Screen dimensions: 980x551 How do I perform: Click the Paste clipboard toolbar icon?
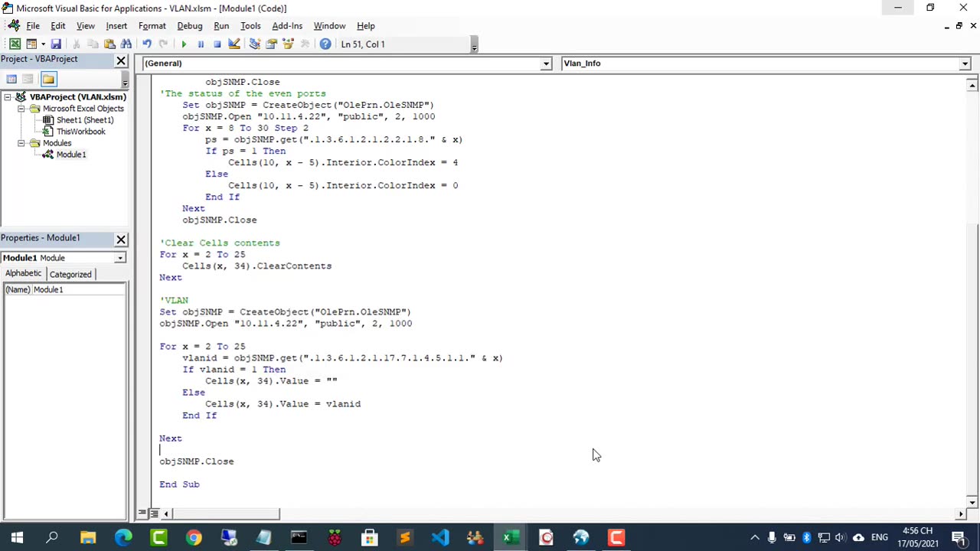(x=109, y=44)
